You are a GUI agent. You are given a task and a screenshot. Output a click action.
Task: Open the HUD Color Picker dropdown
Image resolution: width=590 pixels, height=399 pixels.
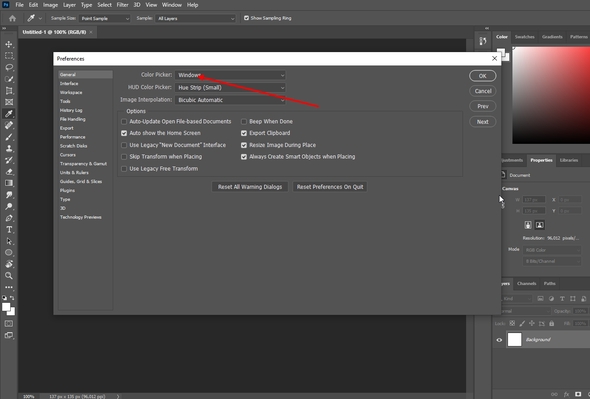point(230,88)
